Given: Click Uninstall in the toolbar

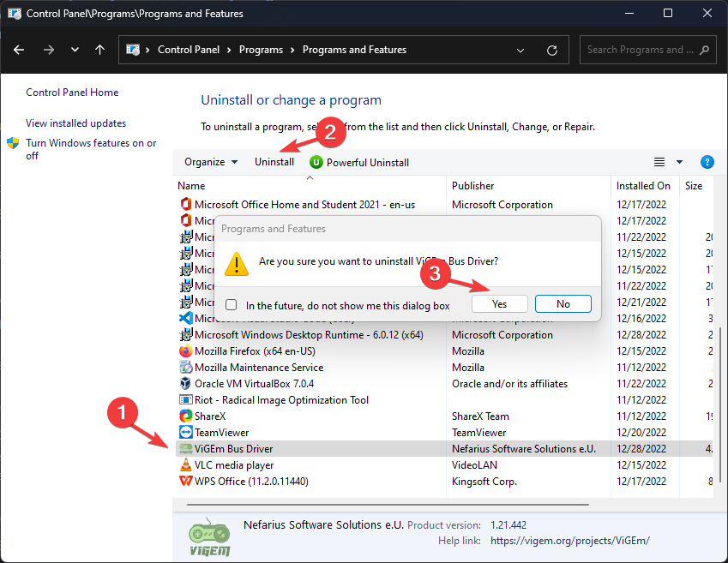Looking at the screenshot, I should coord(274,162).
